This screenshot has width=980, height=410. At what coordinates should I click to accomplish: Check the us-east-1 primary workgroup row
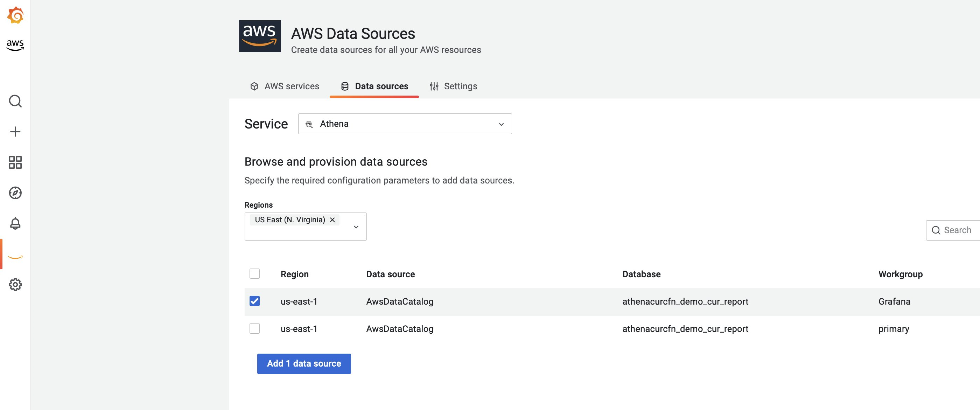coord(254,328)
